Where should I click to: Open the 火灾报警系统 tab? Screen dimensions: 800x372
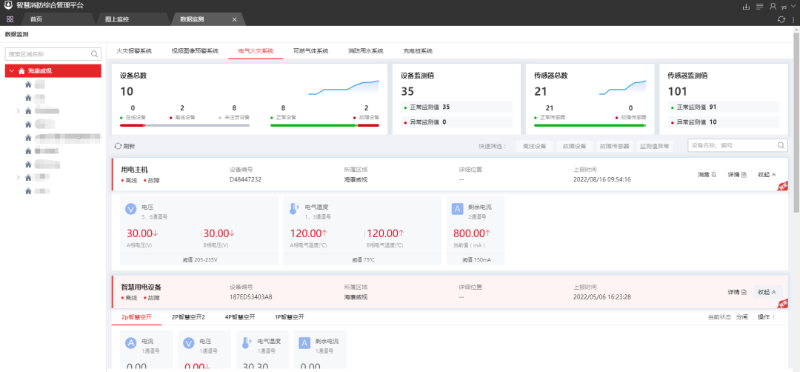pyautogui.click(x=134, y=51)
